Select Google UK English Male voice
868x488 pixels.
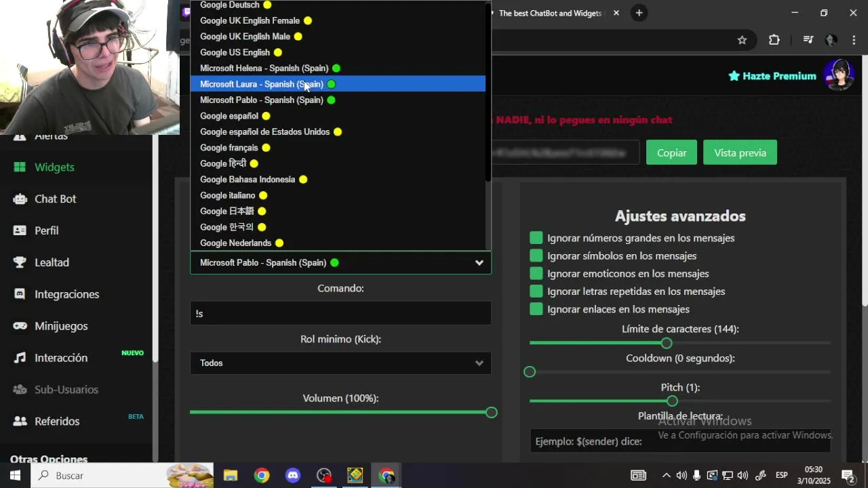tap(338, 37)
